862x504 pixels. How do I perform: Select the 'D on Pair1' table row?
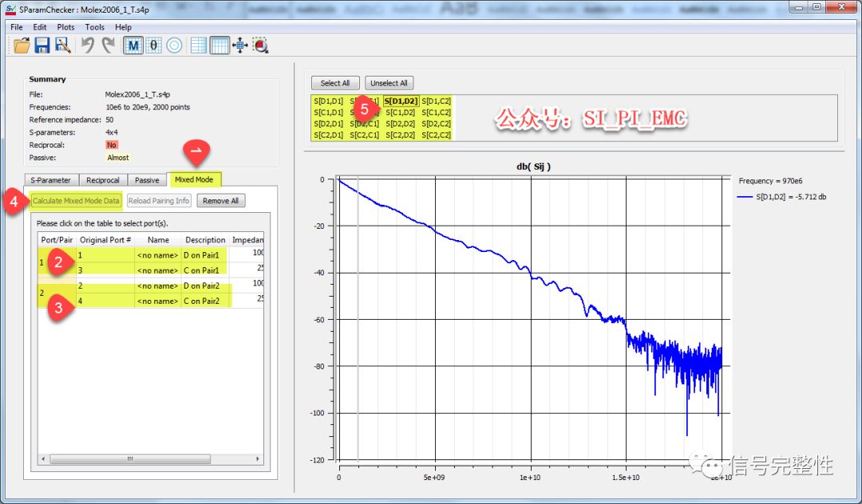click(x=205, y=254)
